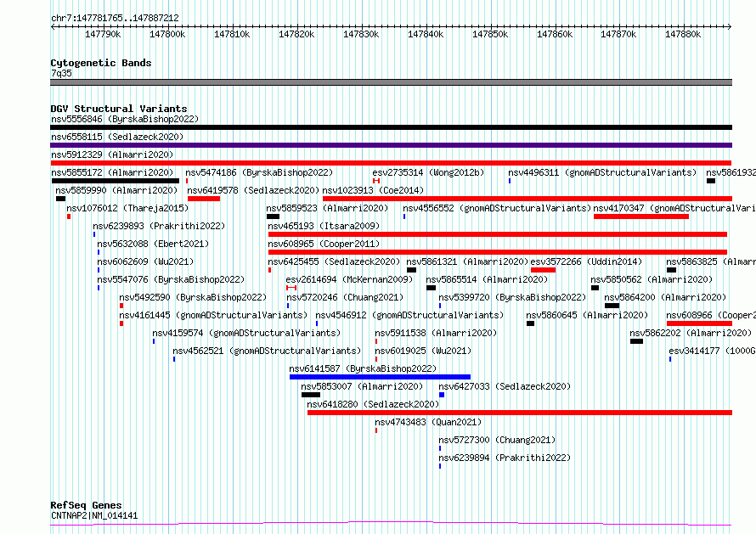Select nsv5632088 (Ebert2021) label
This screenshot has width=756, height=534.
(153, 244)
